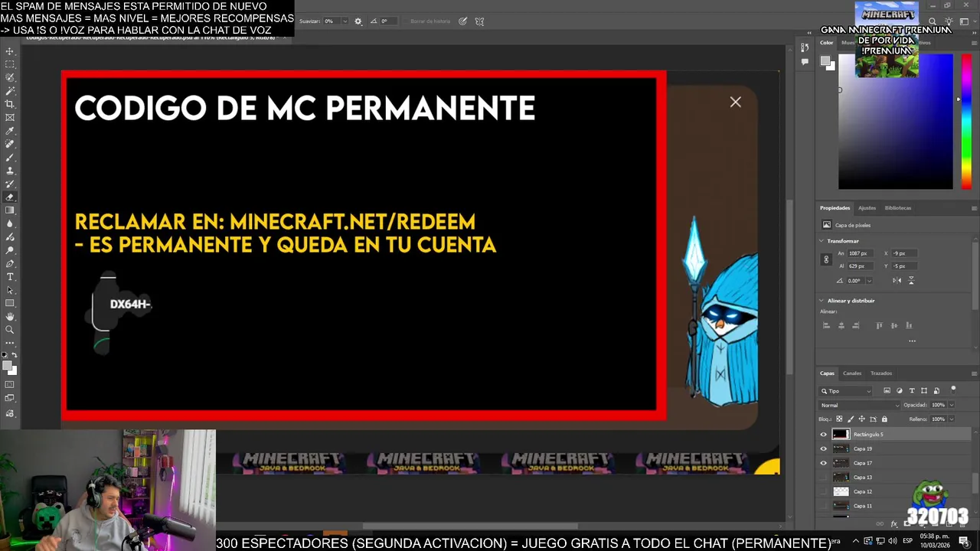
Task: Select the Crop tool
Action: (10, 104)
